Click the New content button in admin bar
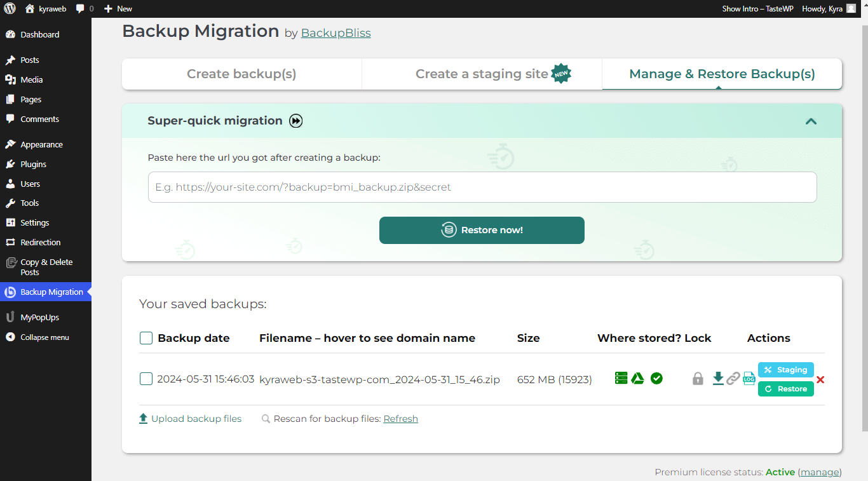 pos(118,9)
